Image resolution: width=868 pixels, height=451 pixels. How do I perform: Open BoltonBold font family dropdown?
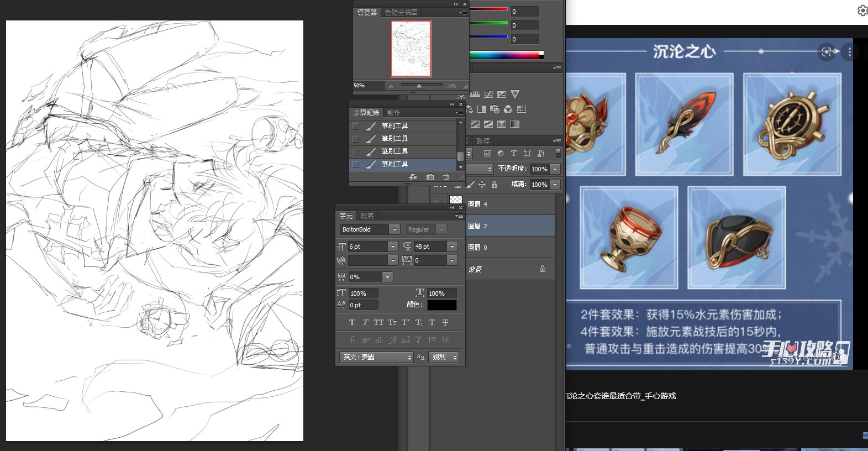[x=394, y=229]
